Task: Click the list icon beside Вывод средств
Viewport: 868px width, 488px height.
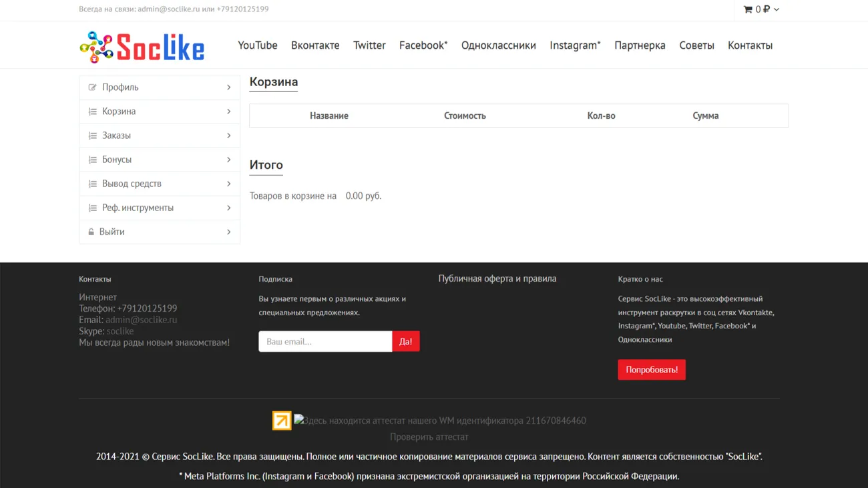Action: click(92, 184)
